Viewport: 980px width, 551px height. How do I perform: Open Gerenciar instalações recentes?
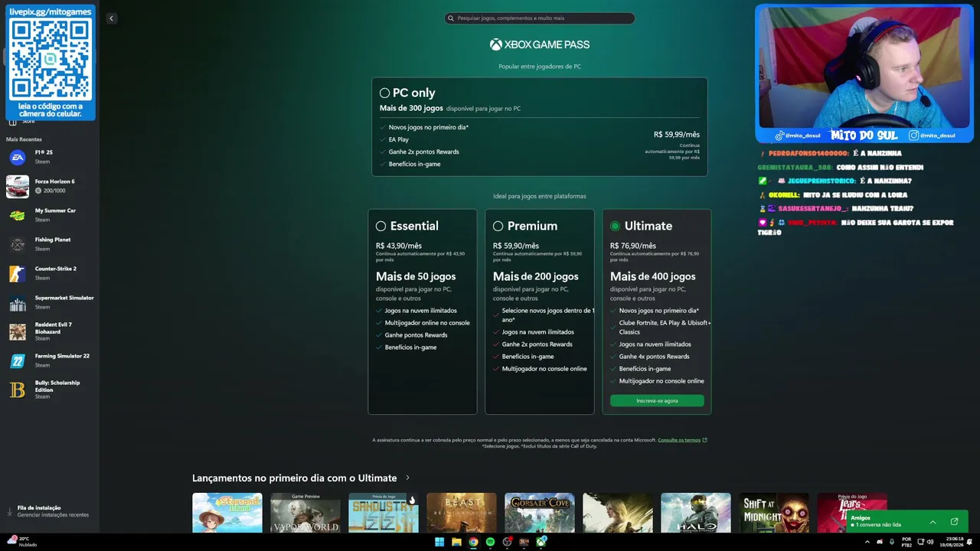pyautogui.click(x=53, y=515)
